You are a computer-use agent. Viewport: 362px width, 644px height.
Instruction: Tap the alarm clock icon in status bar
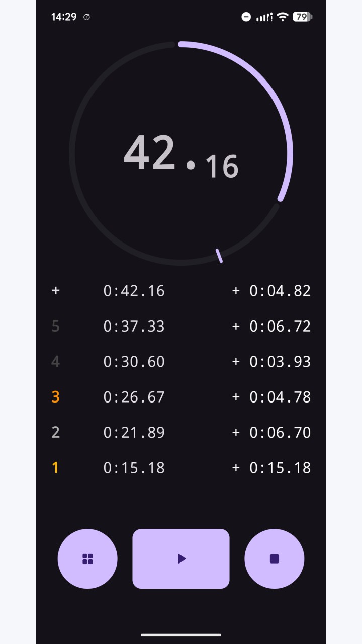pos(86,17)
